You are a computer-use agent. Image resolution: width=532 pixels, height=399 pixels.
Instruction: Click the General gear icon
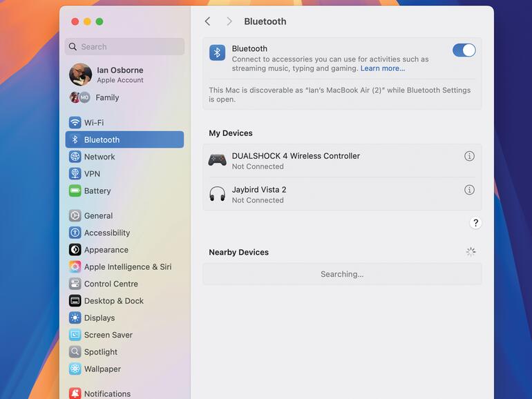click(75, 215)
